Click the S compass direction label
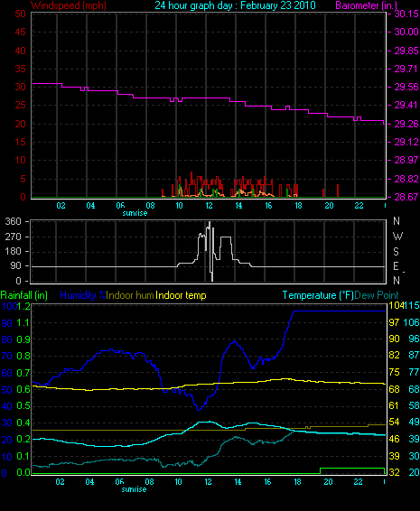 click(x=396, y=251)
